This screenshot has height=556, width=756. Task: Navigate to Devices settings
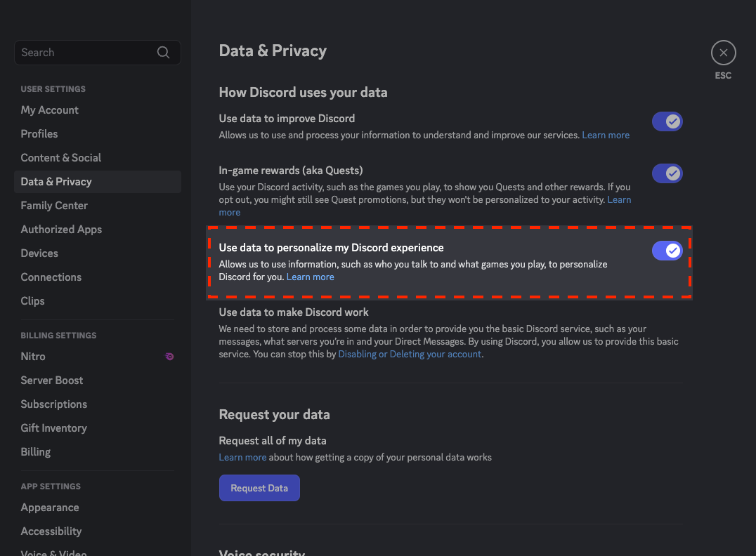pyautogui.click(x=39, y=253)
